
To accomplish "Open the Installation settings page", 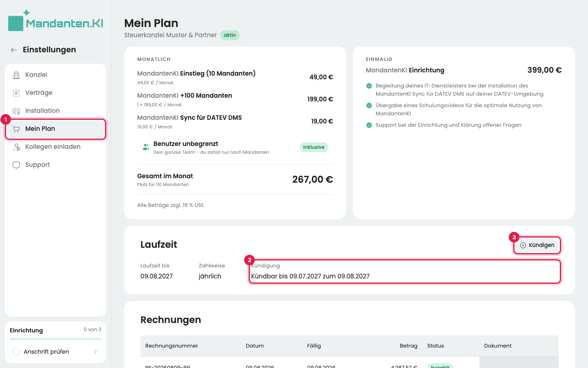I will click(56, 111).
